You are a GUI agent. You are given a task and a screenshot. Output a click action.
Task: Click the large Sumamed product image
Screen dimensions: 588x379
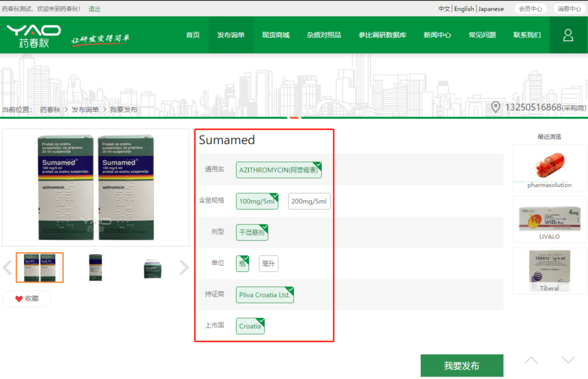96,188
